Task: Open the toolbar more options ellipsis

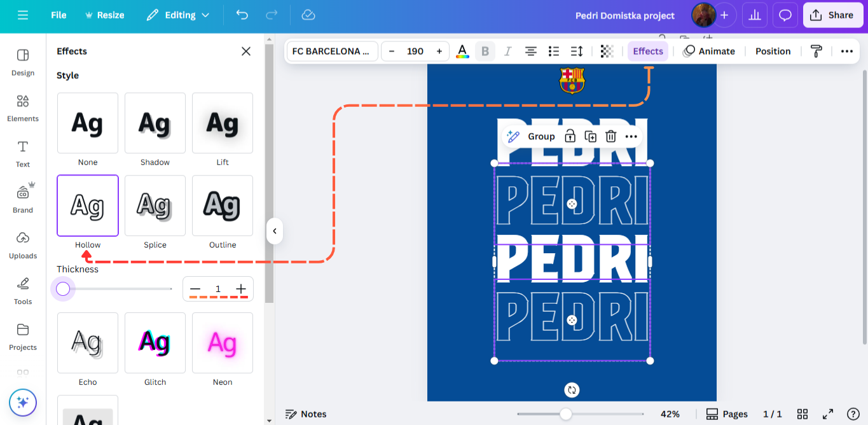Action: [846, 52]
